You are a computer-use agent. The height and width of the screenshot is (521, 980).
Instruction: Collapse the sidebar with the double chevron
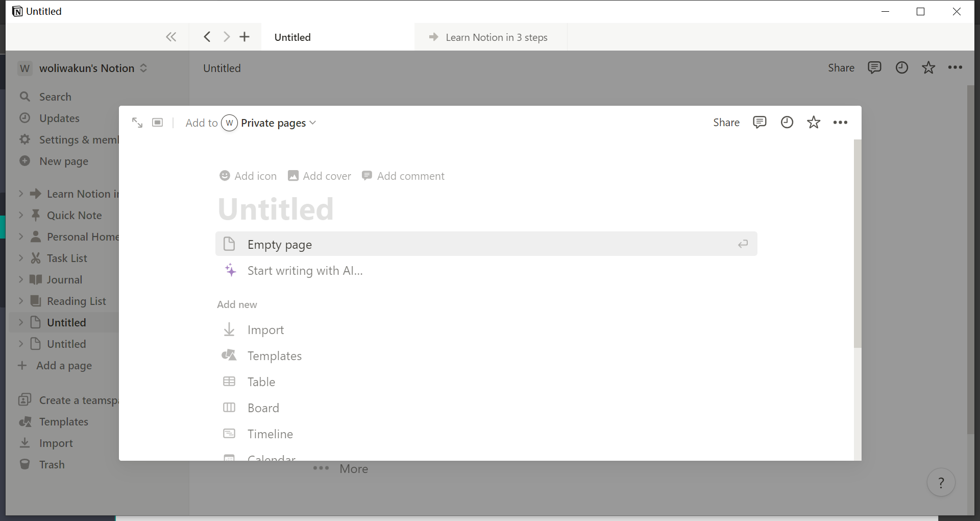tap(171, 37)
